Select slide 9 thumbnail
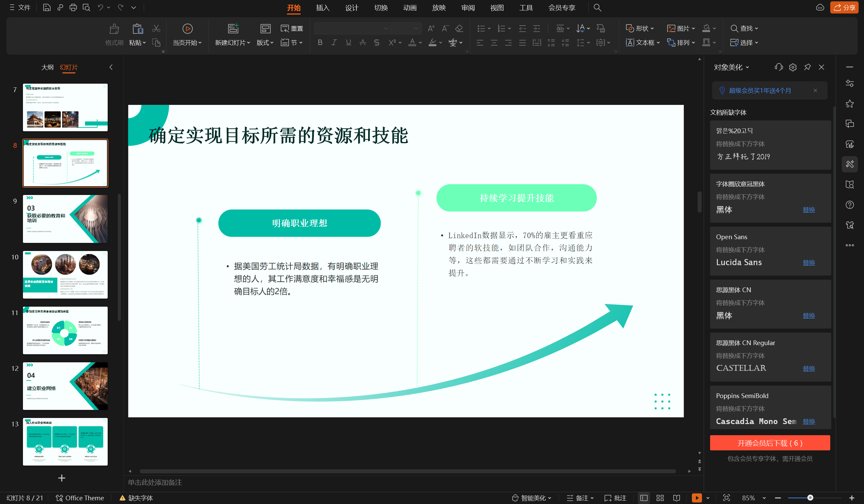864x504 pixels. click(x=65, y=219)
